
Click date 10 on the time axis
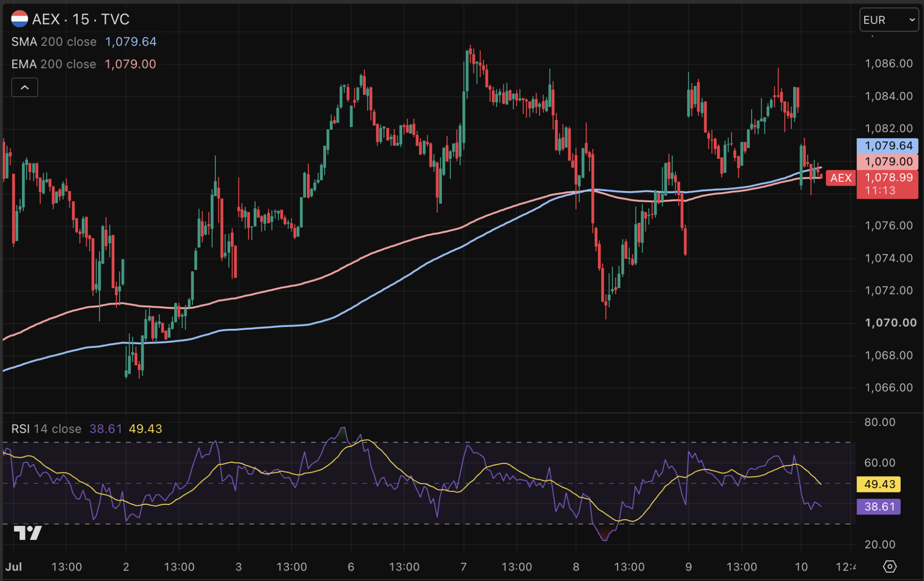tap(801, 567)
